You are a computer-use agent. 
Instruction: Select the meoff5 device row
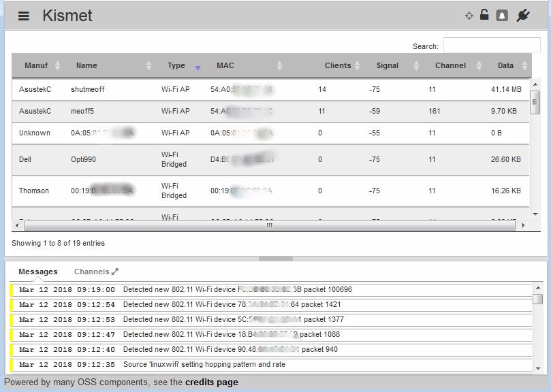point(270,112)
